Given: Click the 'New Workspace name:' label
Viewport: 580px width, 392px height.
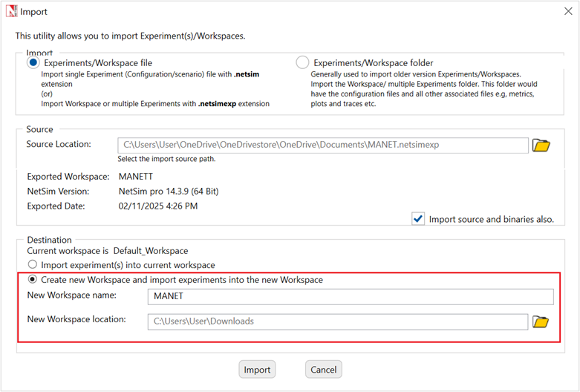Looking at the screenshot, I should pyautogui.click(x=72, y=295).
